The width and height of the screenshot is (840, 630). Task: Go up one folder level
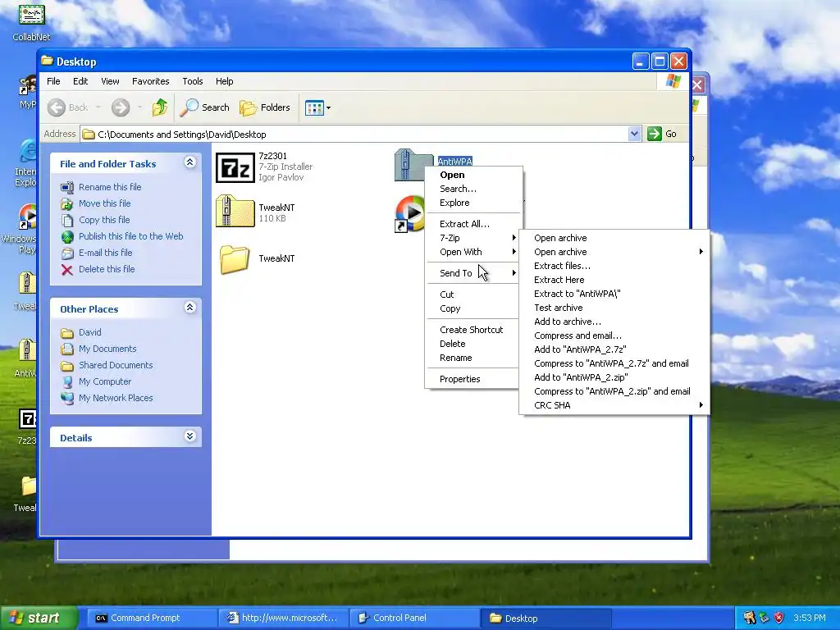click(160, 107)
